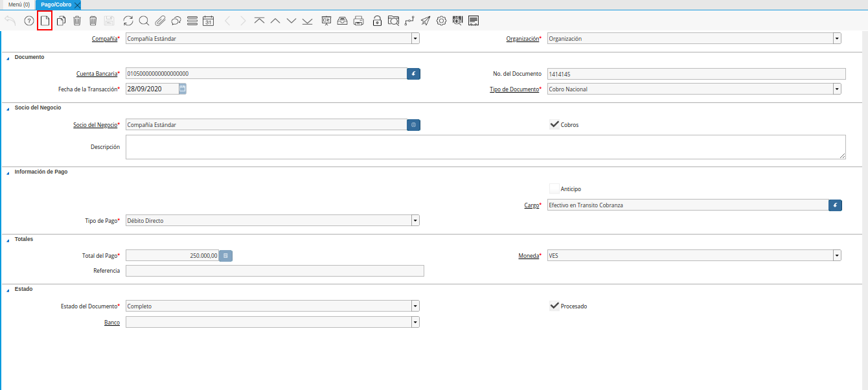Click the Print icon in toolbar

(x=358, y=21)
